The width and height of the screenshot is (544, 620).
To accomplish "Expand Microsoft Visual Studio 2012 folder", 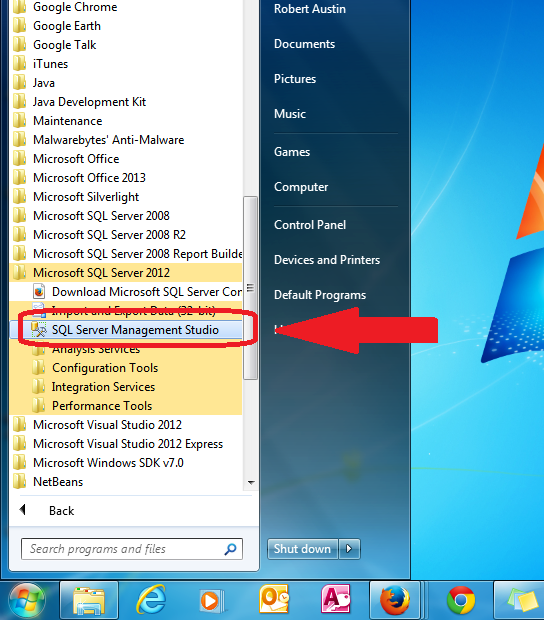I will pos(126,425).
